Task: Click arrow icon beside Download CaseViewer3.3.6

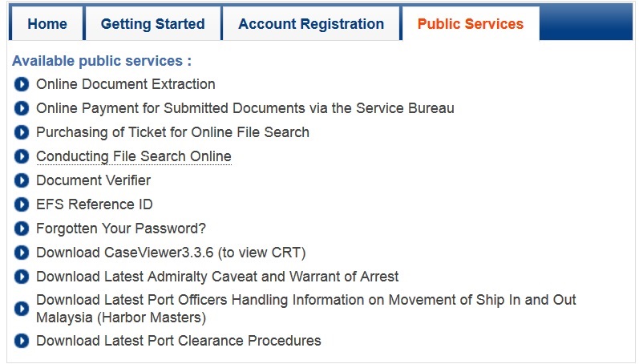Action: click(x=22, y=253)
